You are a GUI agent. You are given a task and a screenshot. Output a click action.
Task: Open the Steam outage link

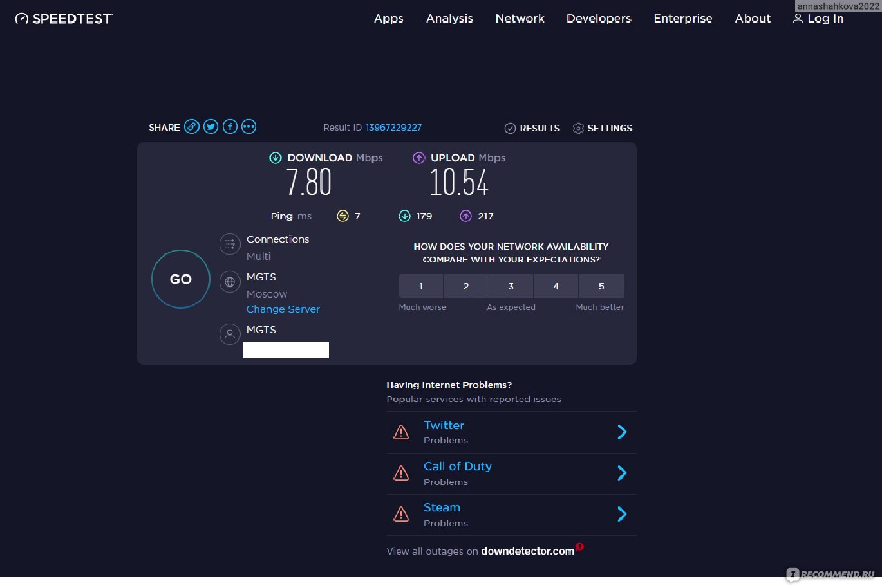tap(442, 508)
